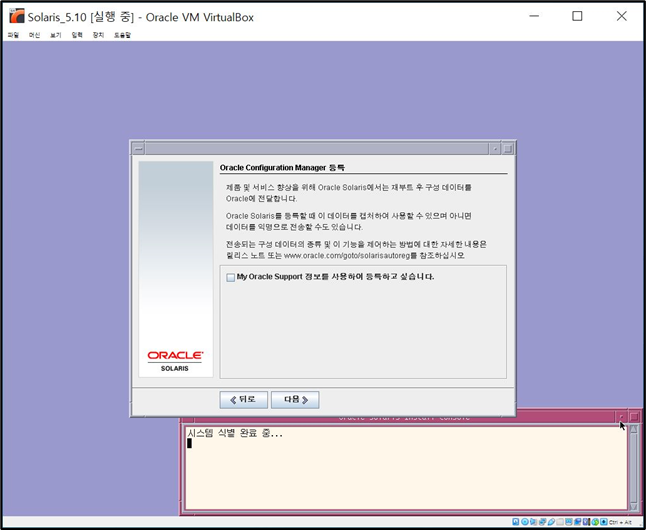Click the CPU virtualization icon in status bar

tap(586, 522)
